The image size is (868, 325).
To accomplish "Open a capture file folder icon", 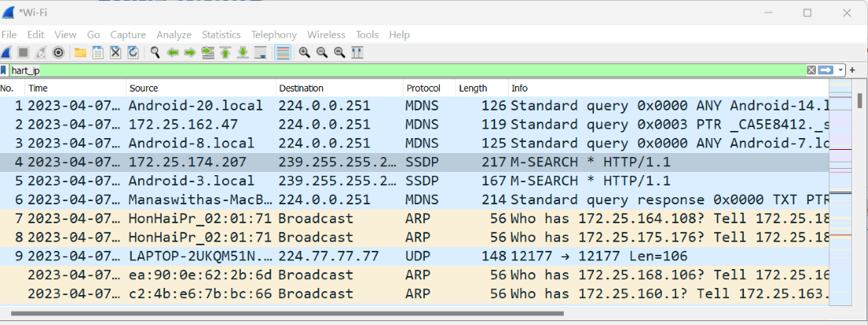I will click(80, 53).
